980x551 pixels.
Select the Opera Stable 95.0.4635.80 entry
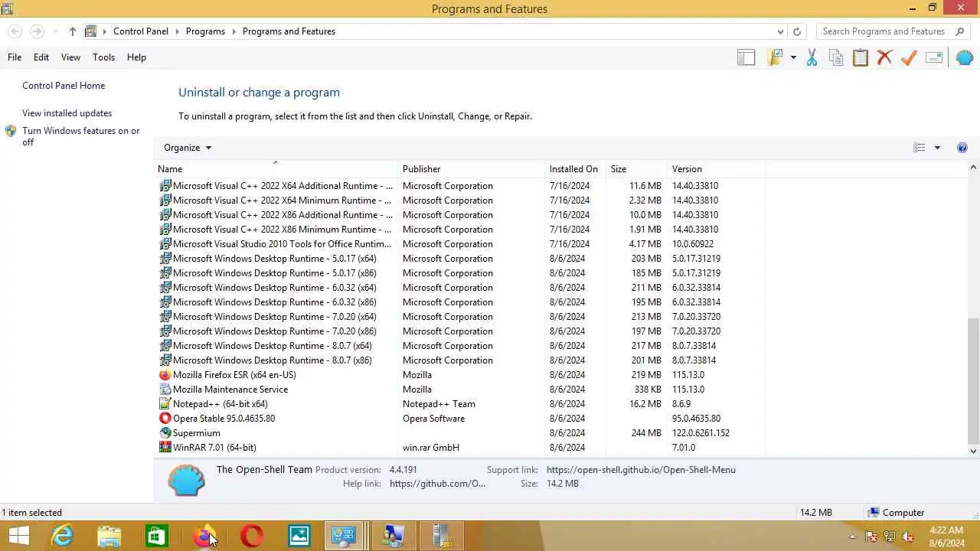tap(459, 419)
